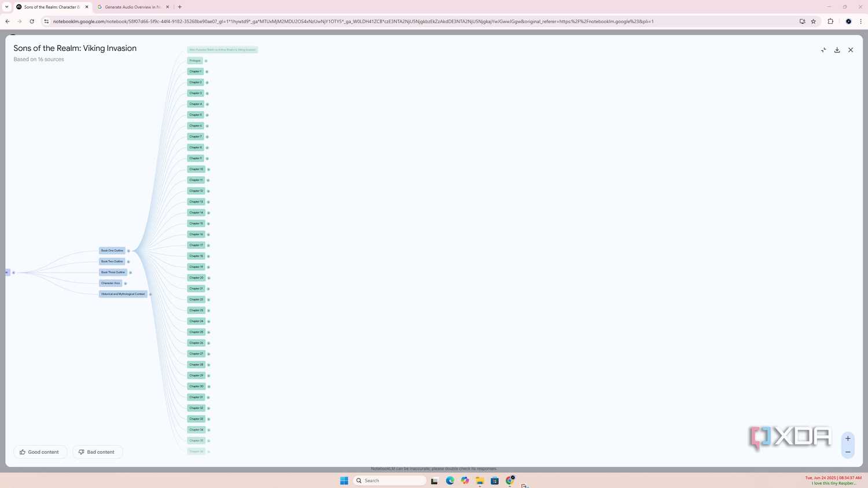Expand the Book Two Outline node
868x488 pixels.
(128, 262)
